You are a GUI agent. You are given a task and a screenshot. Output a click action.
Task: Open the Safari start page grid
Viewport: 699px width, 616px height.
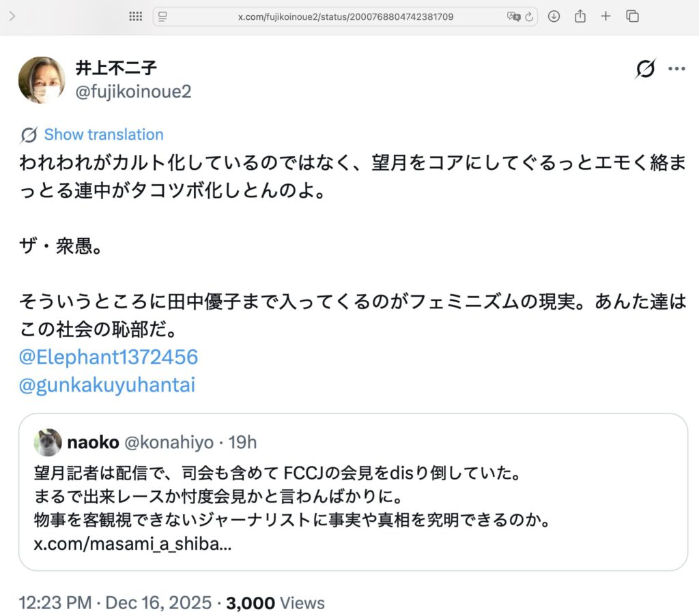click(135, 16)
